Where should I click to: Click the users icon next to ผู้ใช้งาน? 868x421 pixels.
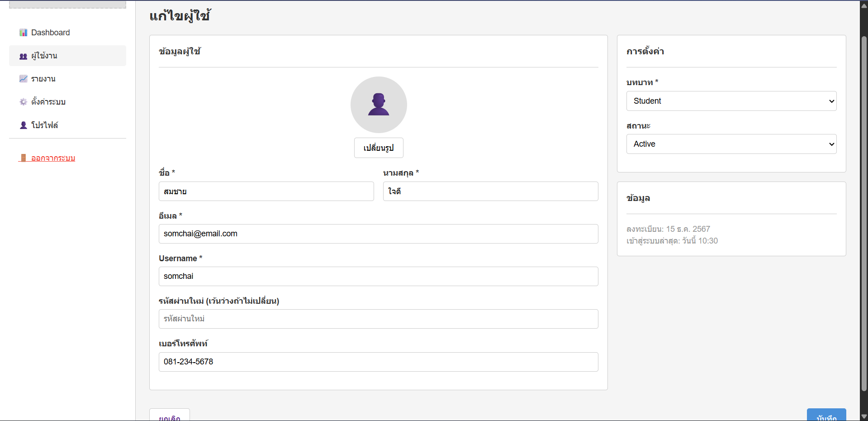23,56
